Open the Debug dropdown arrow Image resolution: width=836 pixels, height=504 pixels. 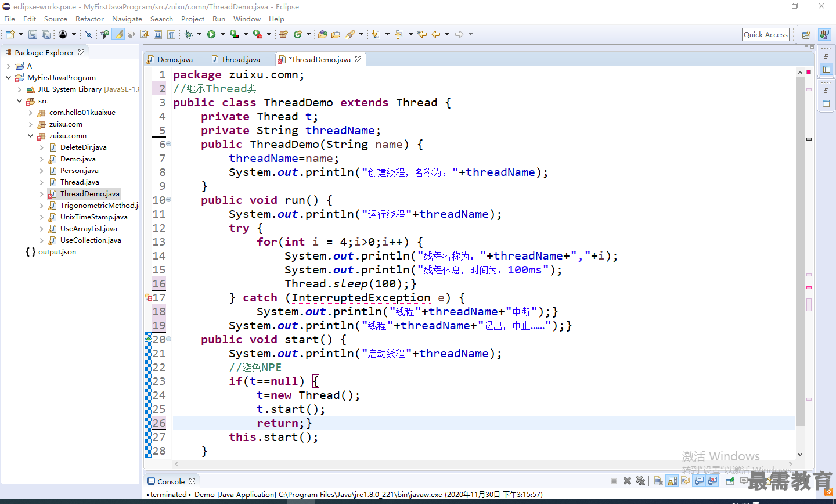click(199, 34)
